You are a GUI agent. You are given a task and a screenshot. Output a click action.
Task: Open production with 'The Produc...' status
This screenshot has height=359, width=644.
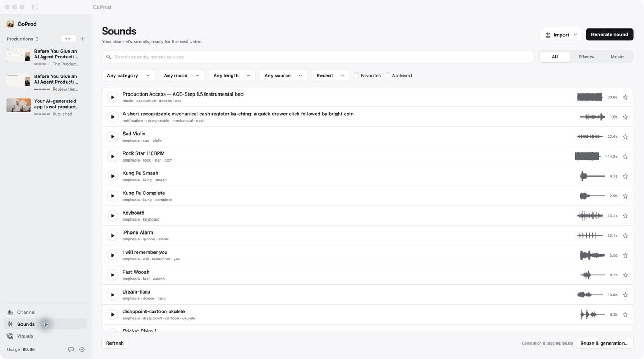click(x=45, y=57)
